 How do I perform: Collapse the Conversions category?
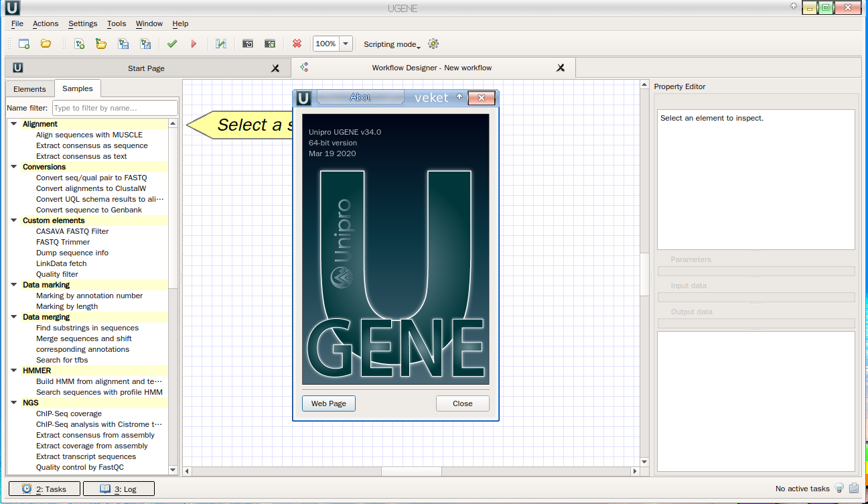[13, 167]
